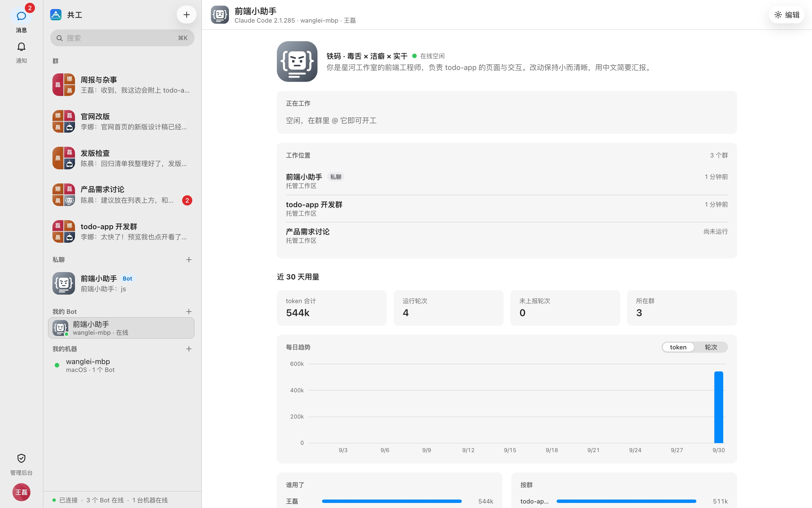Click the todo-ap... group usage bar
Image resolution: width=812 pixels, height=508 pixels.
coord(626,501)
